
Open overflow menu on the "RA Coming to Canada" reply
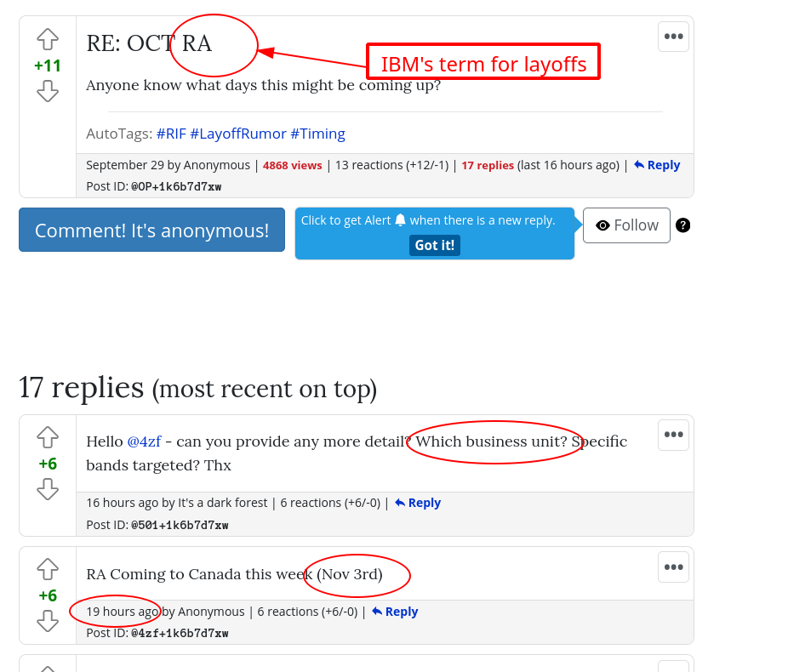(x=673, y=567)
